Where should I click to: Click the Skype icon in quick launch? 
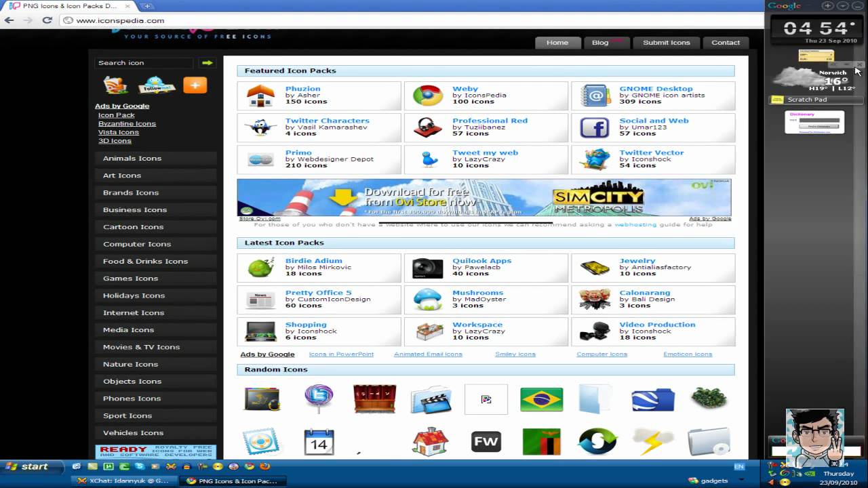(140, 466)
